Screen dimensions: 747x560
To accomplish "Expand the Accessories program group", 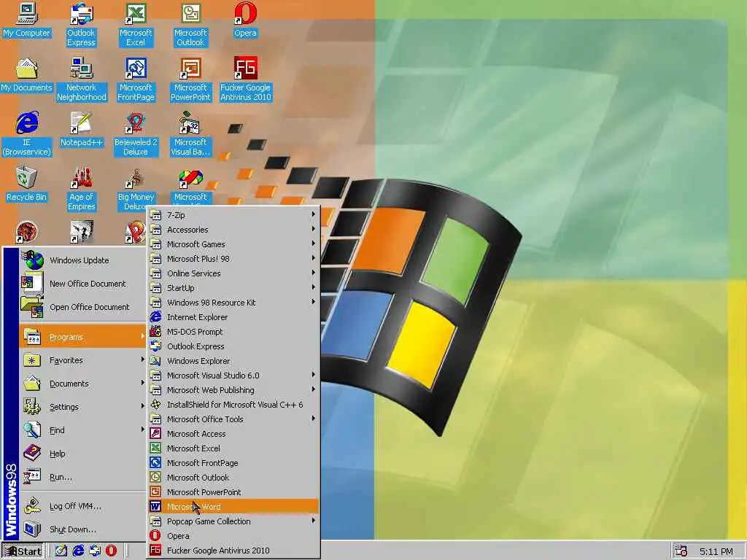I will (x=233, y=230).
